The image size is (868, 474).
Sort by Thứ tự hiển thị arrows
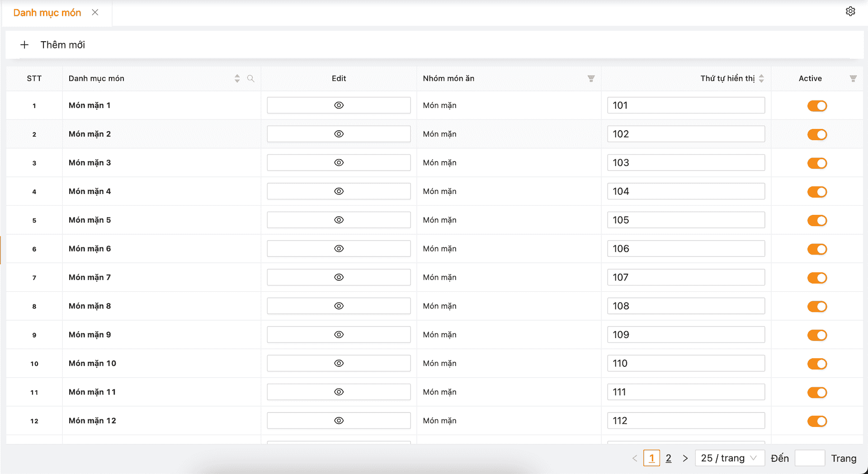(x=761, y=78)
